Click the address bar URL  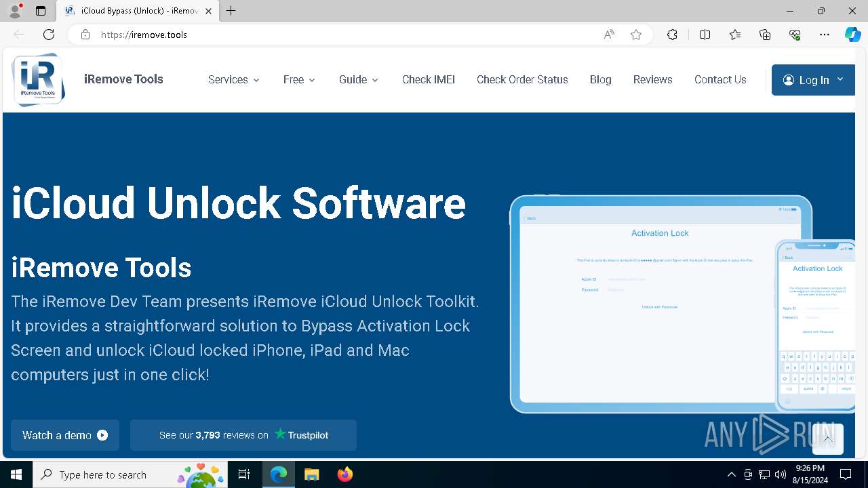click(144, 35)
